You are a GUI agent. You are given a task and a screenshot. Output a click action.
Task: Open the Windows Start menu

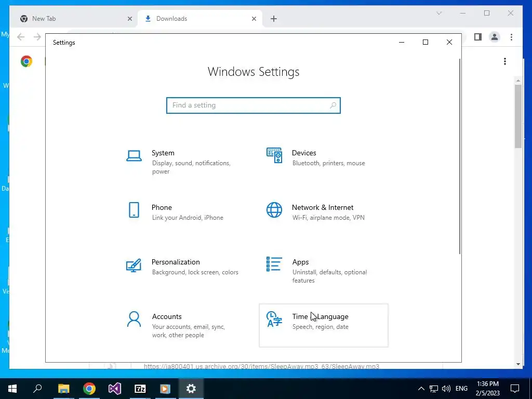(12, 389)
